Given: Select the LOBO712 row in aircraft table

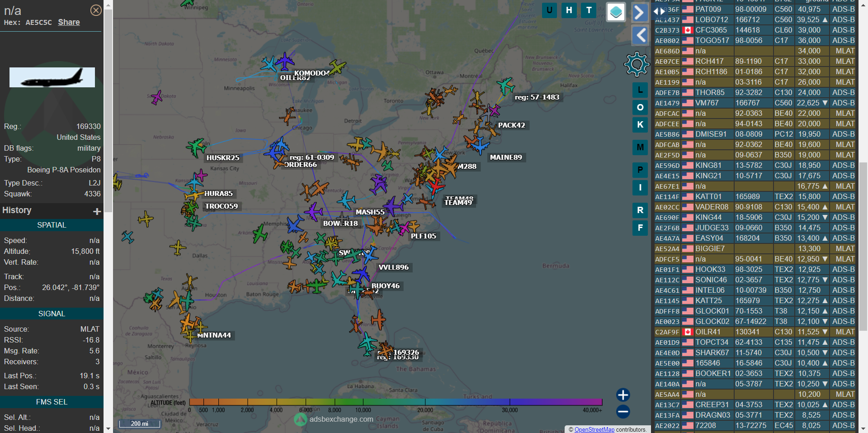Looking at the screenshot, I should coord(755,19).
